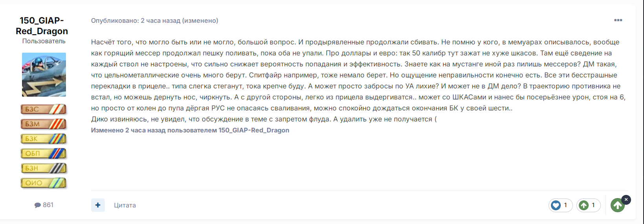Click the speech bubble posts icon

click(38, 205)
